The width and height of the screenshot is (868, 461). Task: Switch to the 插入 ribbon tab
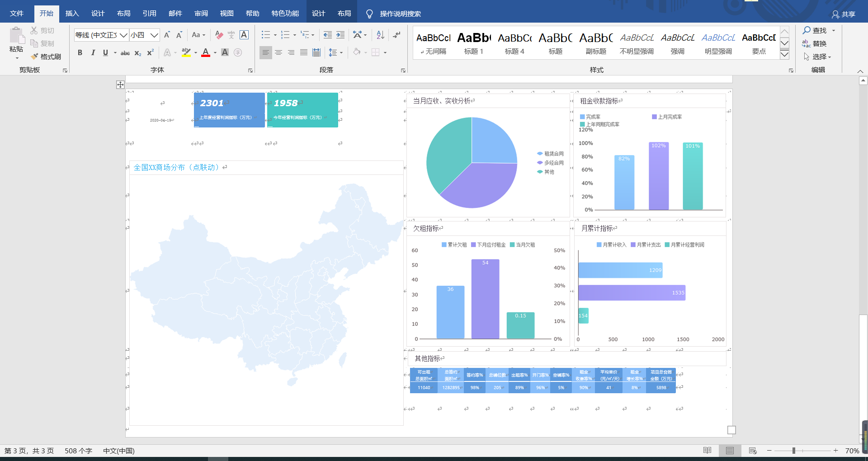point(72,14)
